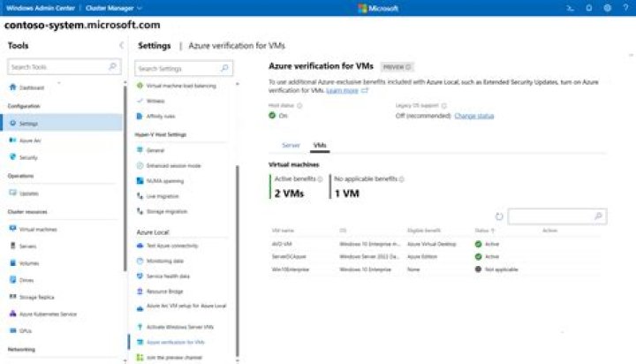Screen dimensions: 636x364
Task: Open Dashboard in the Tools list
Action: [32, 87]
